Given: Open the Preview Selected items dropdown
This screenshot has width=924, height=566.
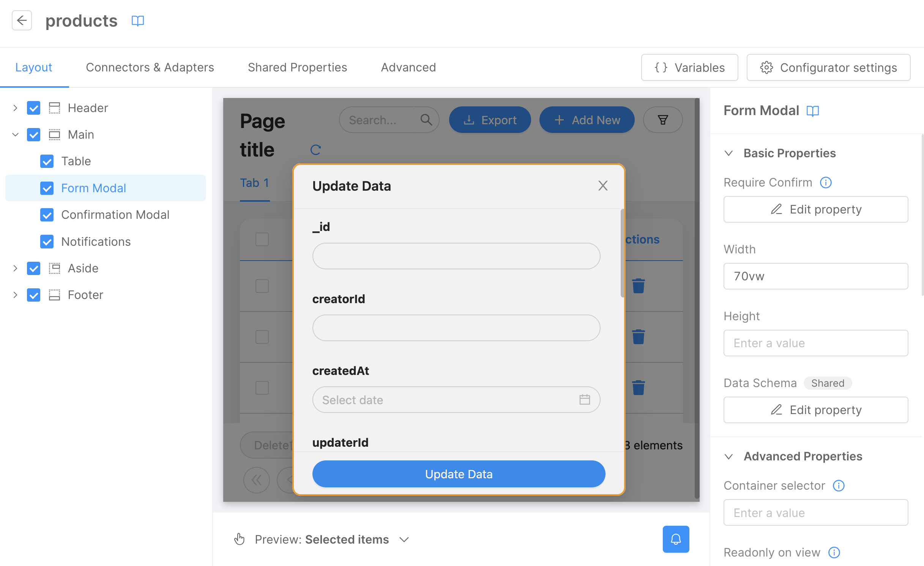Looking at the screenshot, I should tap(404, 539).
